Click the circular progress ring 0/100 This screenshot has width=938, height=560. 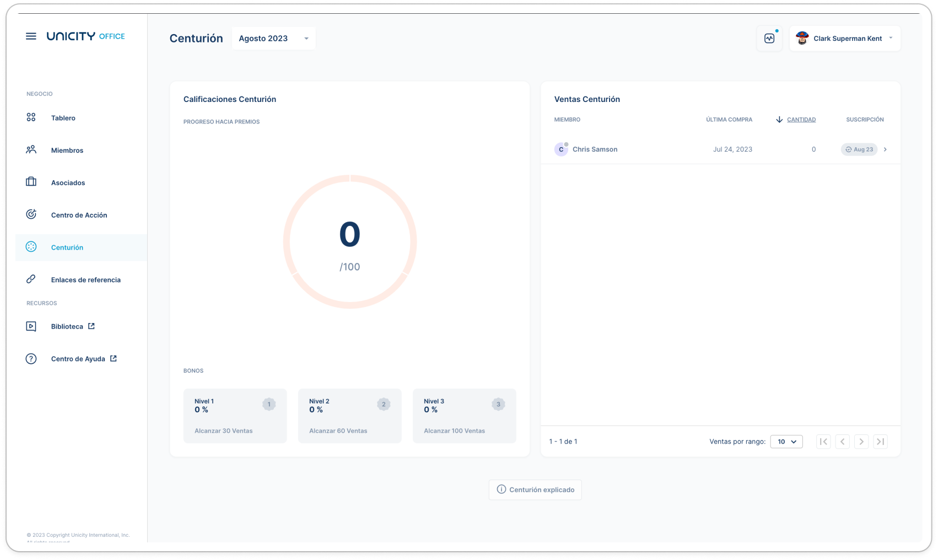click(x=350, y=241)
